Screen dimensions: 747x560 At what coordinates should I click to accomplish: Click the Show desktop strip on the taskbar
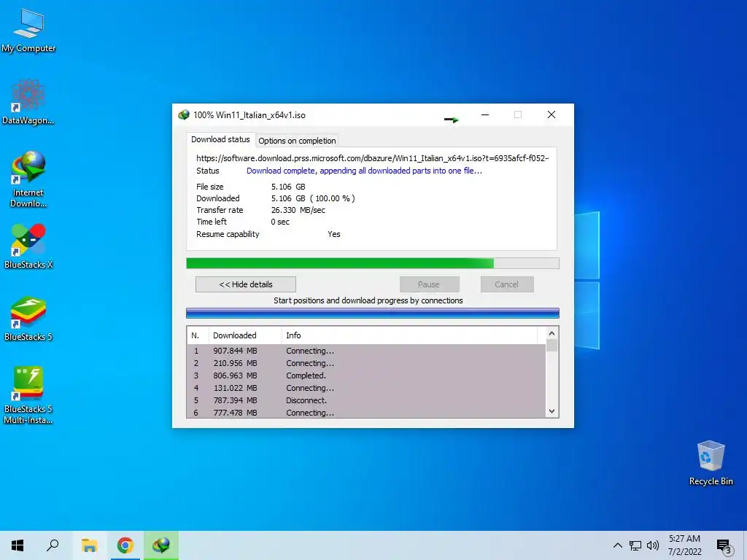point(745,545)
